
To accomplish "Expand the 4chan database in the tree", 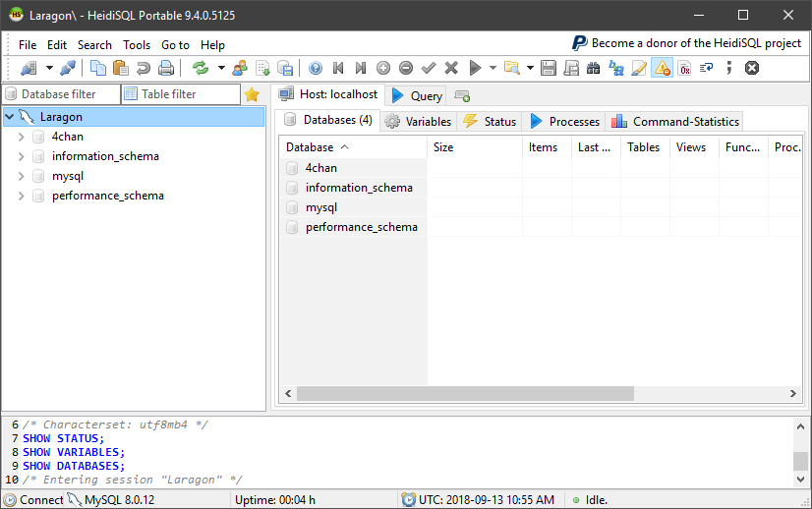I will [22, 137].
